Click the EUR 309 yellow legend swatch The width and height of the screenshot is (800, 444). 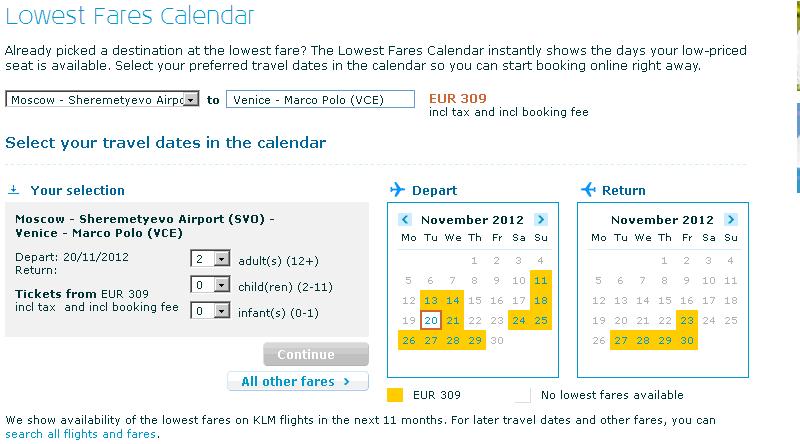[395, 395]
